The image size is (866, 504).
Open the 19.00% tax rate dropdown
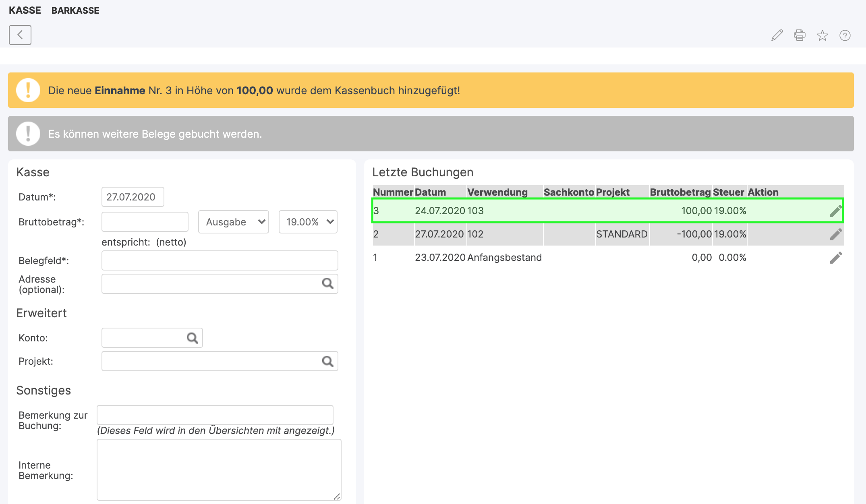point(308,222)
